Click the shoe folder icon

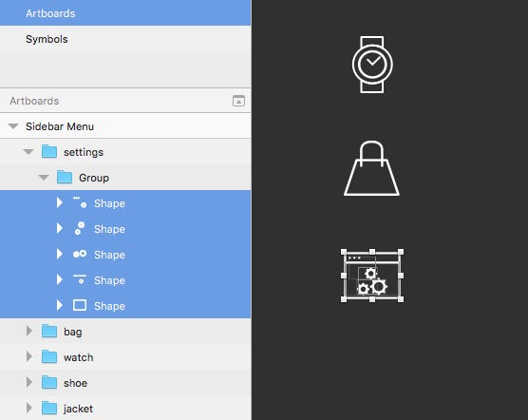coord(49,382)
